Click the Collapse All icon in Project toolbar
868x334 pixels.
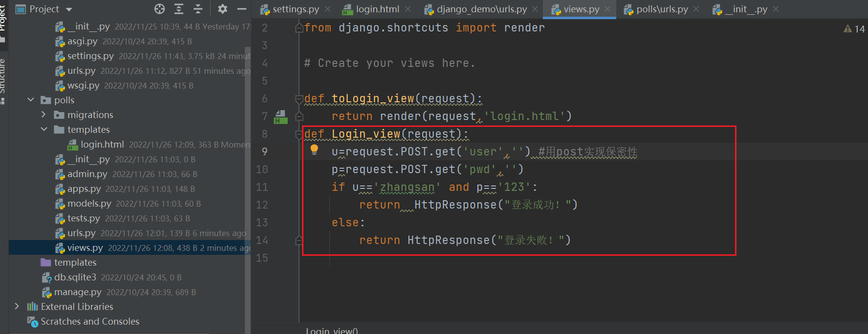[198, 9]
